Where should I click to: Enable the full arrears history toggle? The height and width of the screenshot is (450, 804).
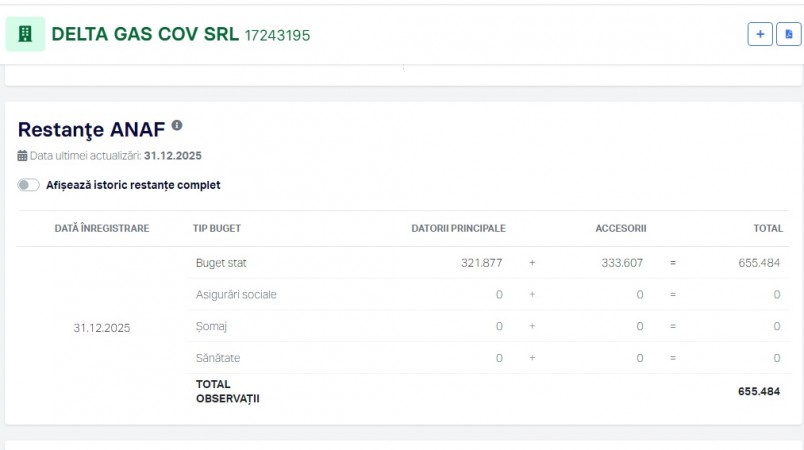pyautogui.click(x=29, y=185)
